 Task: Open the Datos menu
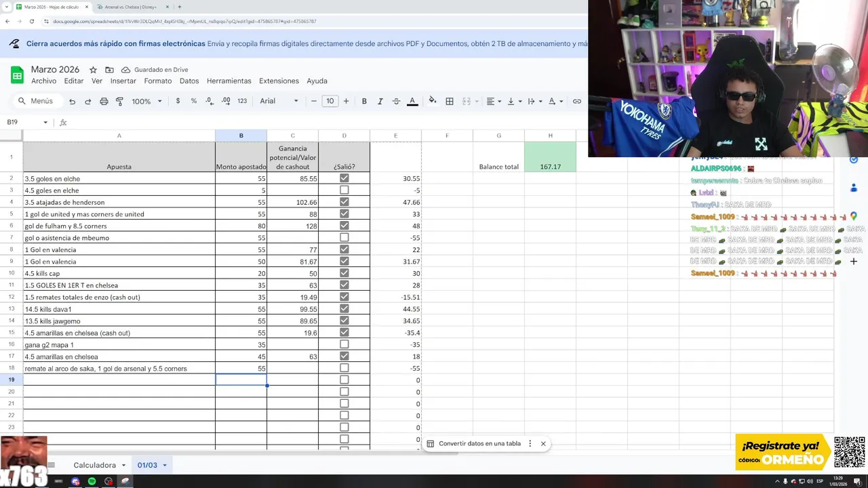(189, 81)
